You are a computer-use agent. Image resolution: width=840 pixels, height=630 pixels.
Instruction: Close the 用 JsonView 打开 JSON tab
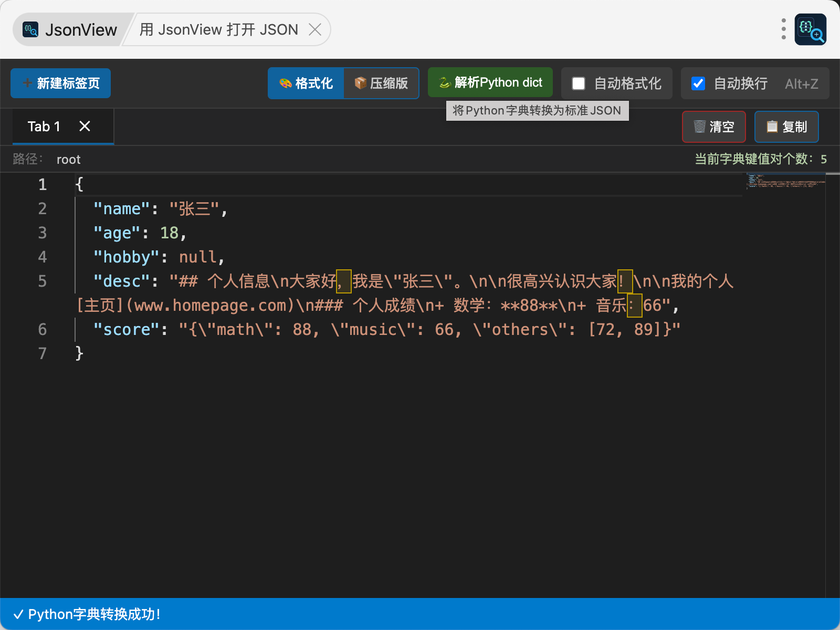coord(315,30)
